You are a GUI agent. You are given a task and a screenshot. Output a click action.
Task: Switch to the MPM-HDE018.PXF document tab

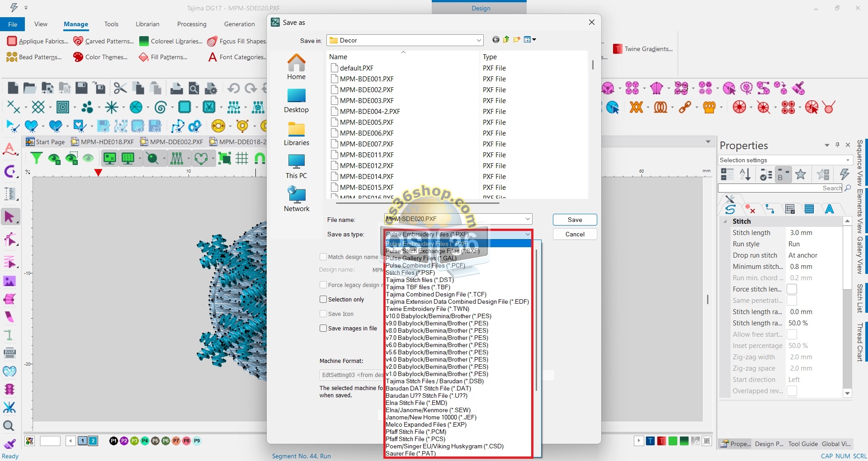103,142
